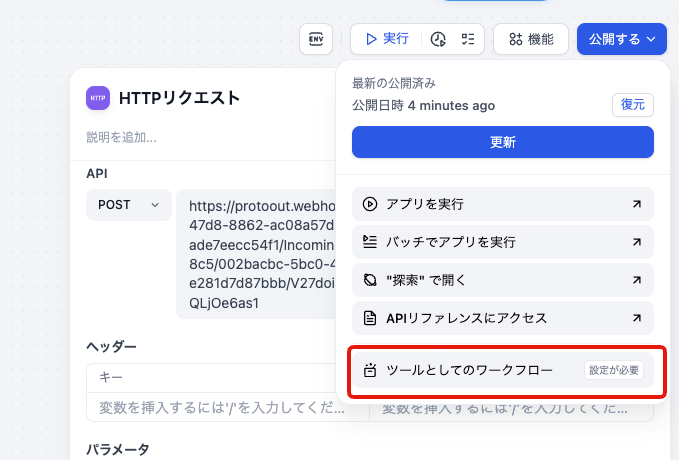Click the explore icon beside "探索" で開く
This screenshot has height=460, width=679.
370,280
